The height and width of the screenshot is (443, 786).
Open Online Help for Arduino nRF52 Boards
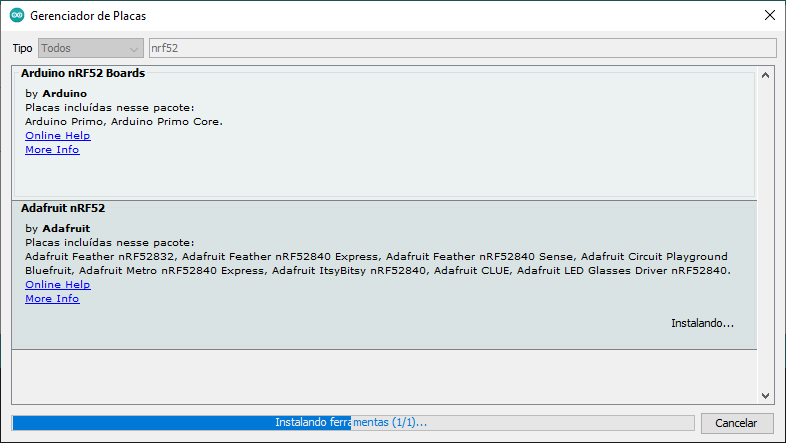(x=58, y=135)
